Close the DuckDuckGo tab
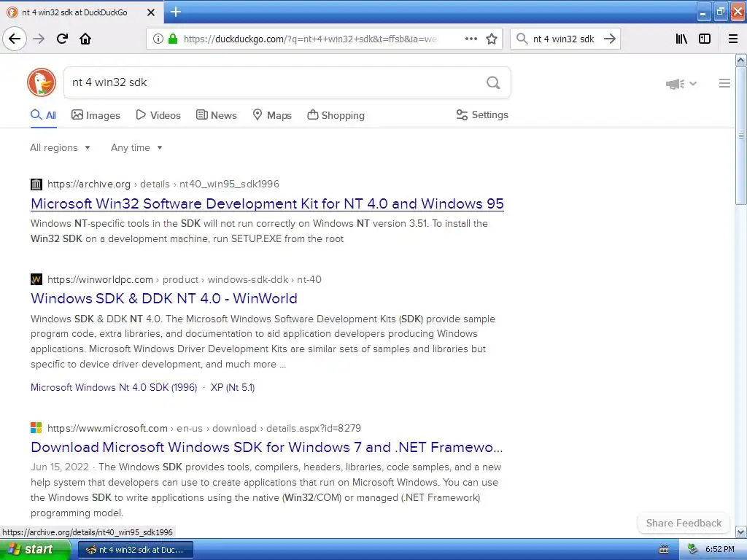747x560 pixels. coord(151,12)
